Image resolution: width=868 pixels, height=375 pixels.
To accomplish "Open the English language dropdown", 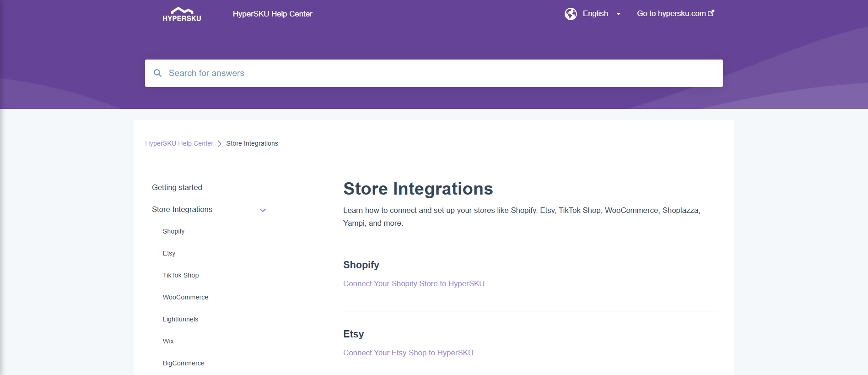I will coord(602,14).
